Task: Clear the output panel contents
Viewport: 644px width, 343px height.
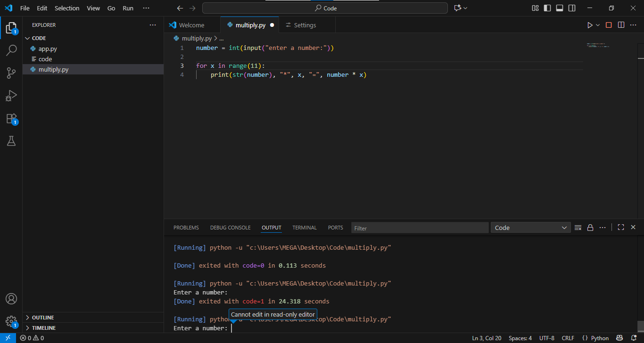Action: click(x=578, y=228)
